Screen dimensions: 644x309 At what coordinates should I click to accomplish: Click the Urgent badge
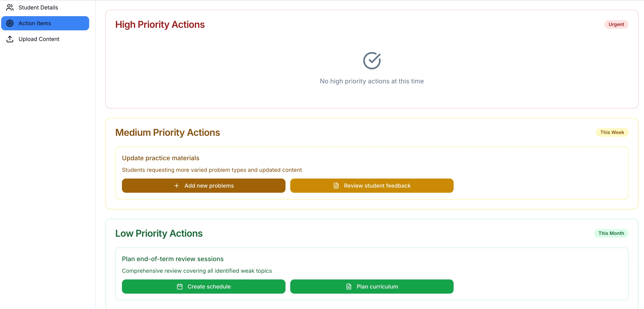[616, 24]
